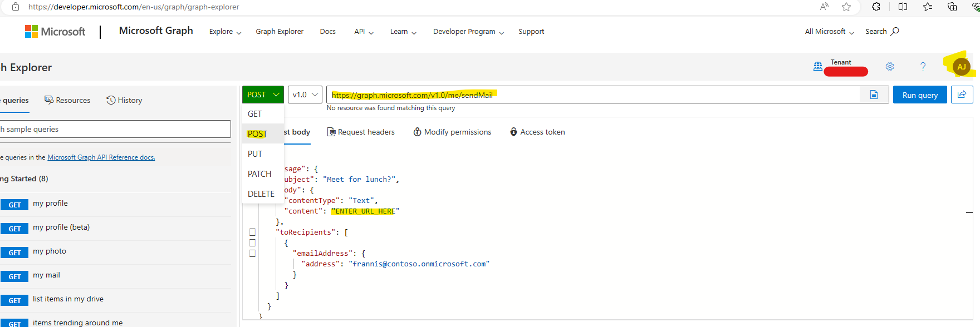Expand the Learn menu
Viewport: 980px width, 327px height.
[x=403, y=32]
